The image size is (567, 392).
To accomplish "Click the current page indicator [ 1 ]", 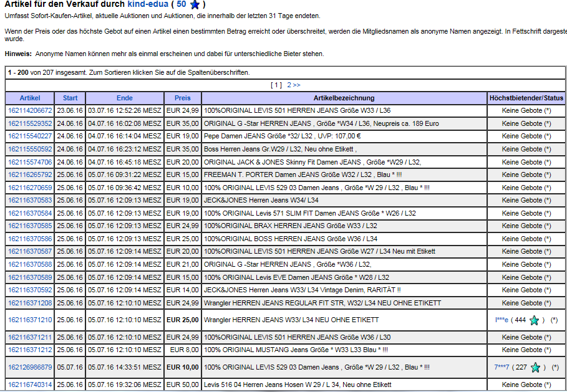I will click(276, 85).
